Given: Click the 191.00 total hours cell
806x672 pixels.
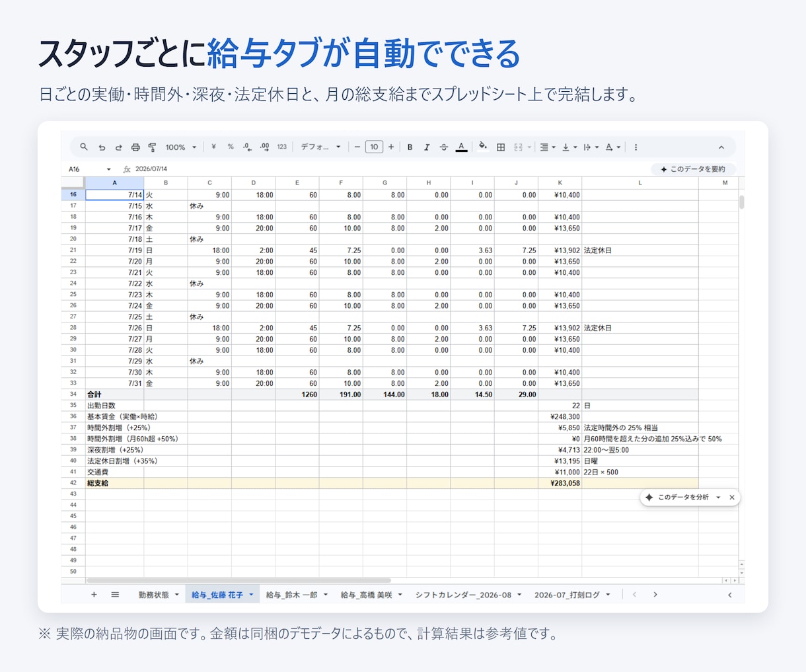Looking at the screenshot, I should tap(341, 394).
